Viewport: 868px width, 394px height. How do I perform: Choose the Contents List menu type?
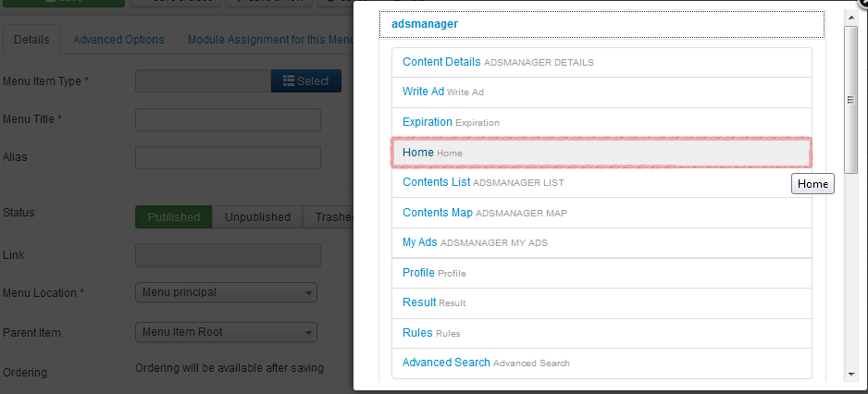[601, 182]
